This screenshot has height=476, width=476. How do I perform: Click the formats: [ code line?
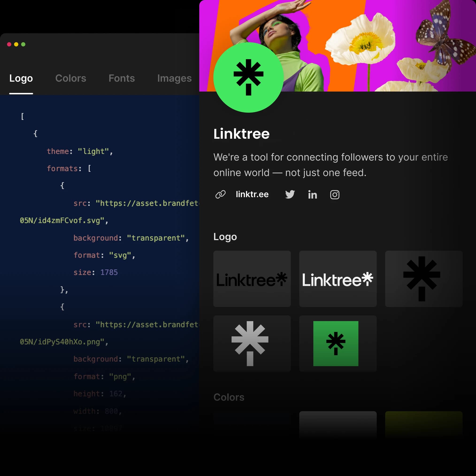69,169
